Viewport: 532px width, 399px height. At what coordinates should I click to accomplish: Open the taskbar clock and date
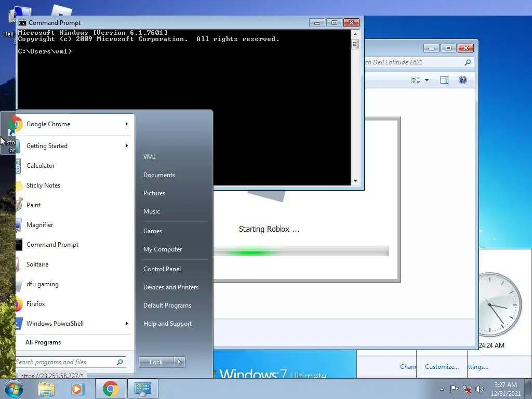[506, 389]
